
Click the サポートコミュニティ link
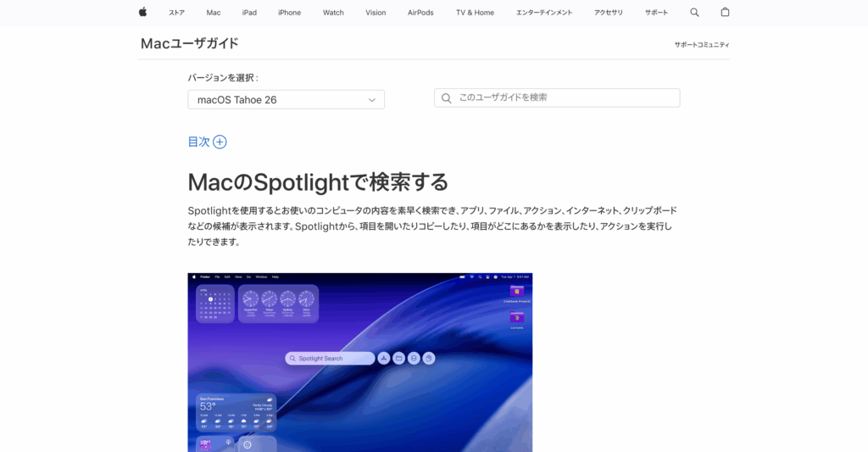coord(701,45)
